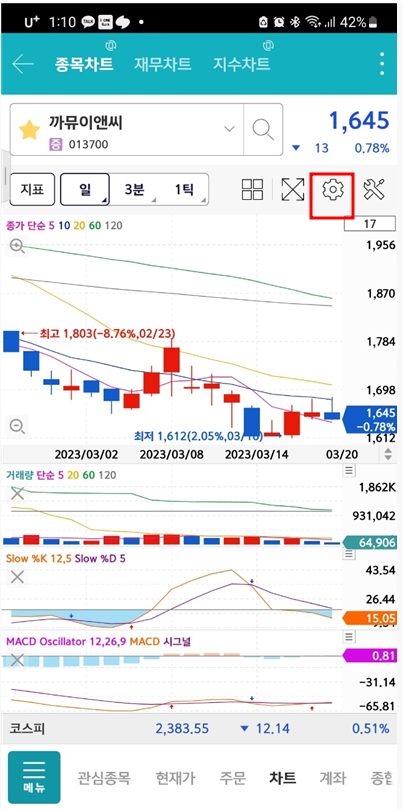The image size is (403, 809).
Task: Select the 일 daily period dropdown
Action: coord(85,189)
